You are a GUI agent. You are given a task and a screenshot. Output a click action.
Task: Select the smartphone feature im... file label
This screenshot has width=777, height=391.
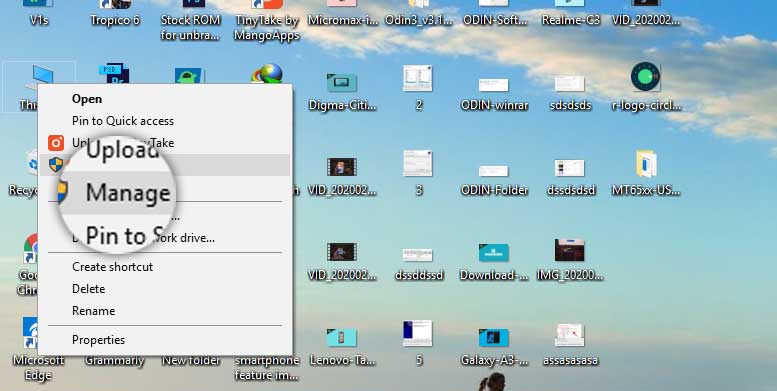(267, 368)
